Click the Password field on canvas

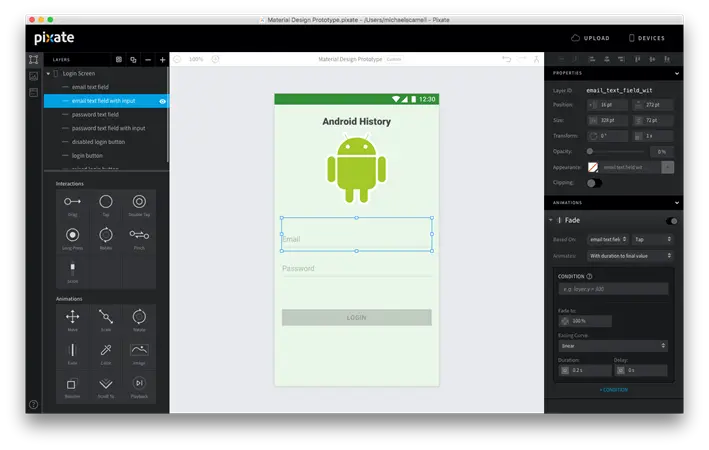click(356, 269)
